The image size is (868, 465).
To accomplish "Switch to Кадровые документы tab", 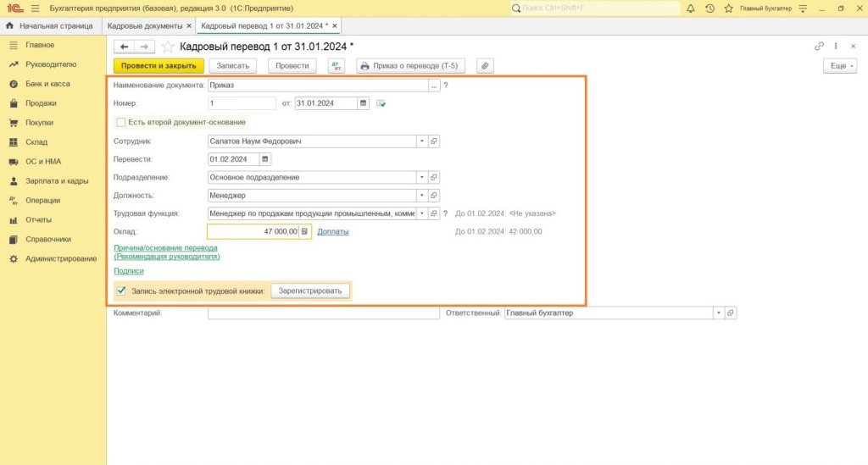I will pos(145,26).
